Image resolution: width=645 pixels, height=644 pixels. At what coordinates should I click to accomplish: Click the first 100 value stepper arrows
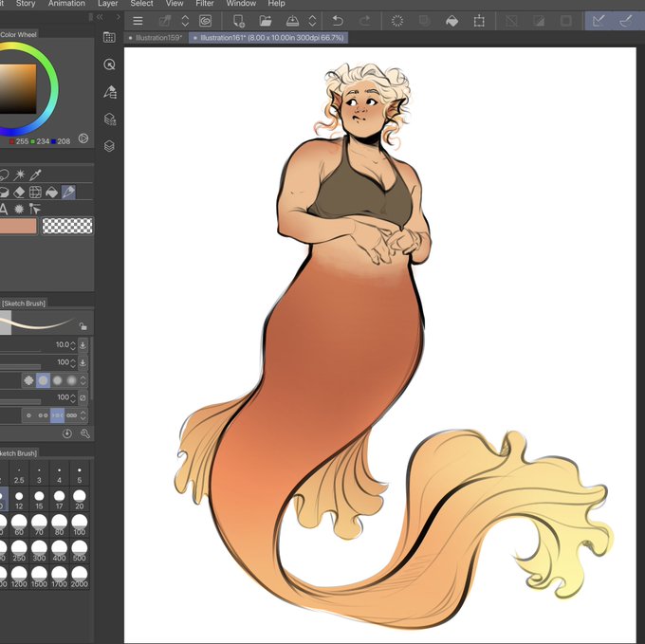pos(73,362)
